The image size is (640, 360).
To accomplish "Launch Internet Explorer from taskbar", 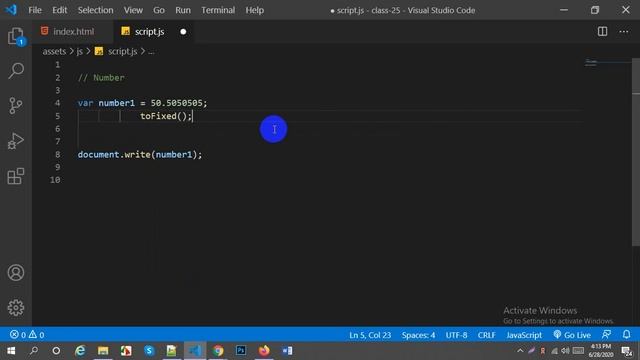I will [x=80, y=351].
